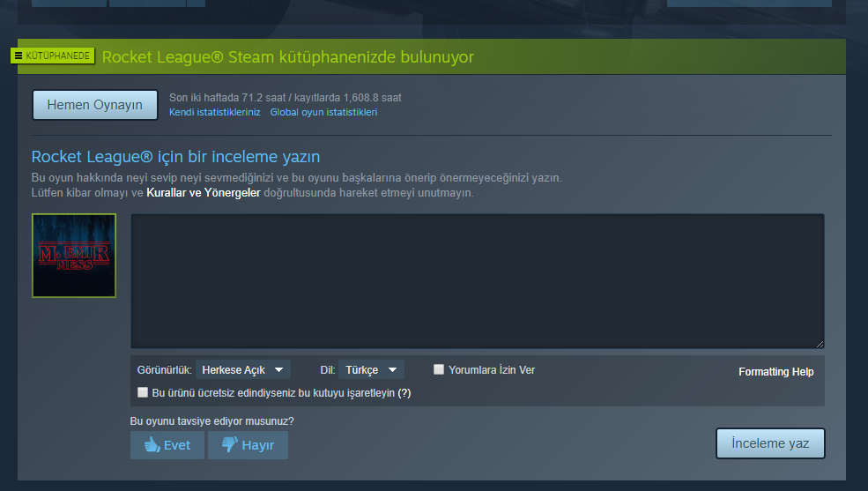Click the M. Emir profile avatar

(x=74, y=255)
